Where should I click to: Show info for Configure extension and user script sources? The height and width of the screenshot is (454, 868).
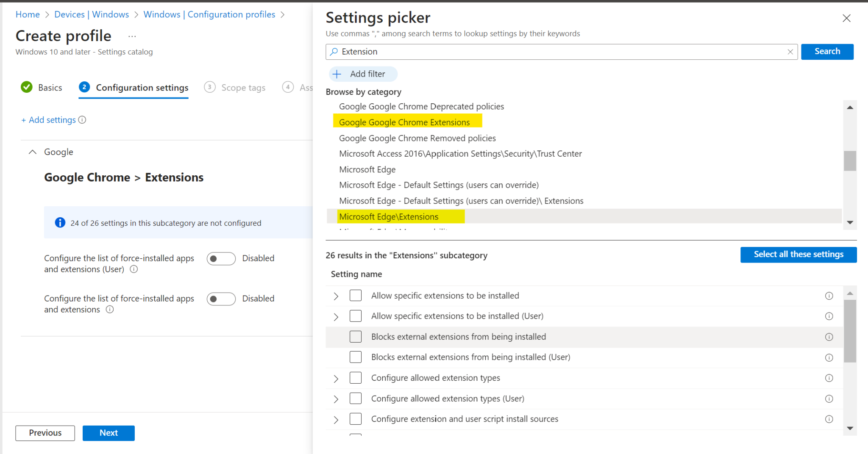pos(829,419)
